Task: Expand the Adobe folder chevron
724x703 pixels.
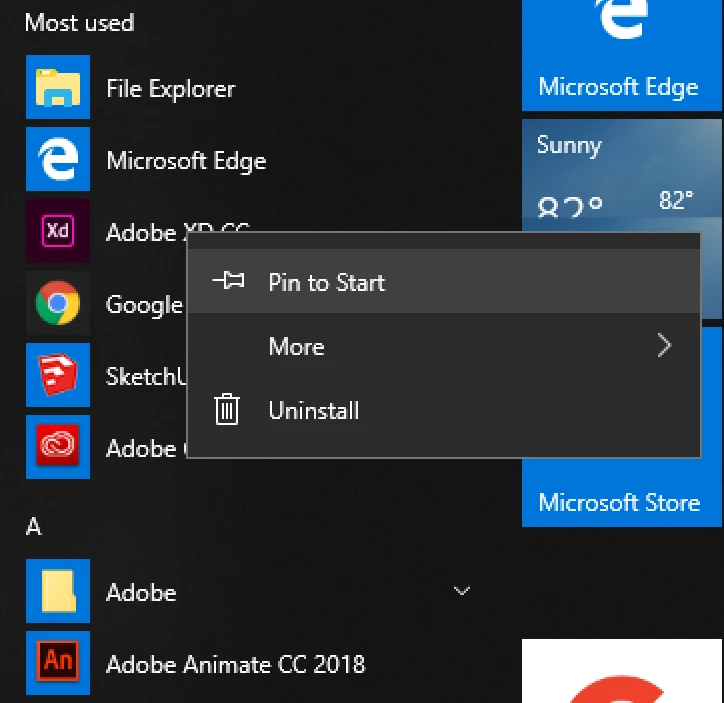Action: [x=462, y=591]
